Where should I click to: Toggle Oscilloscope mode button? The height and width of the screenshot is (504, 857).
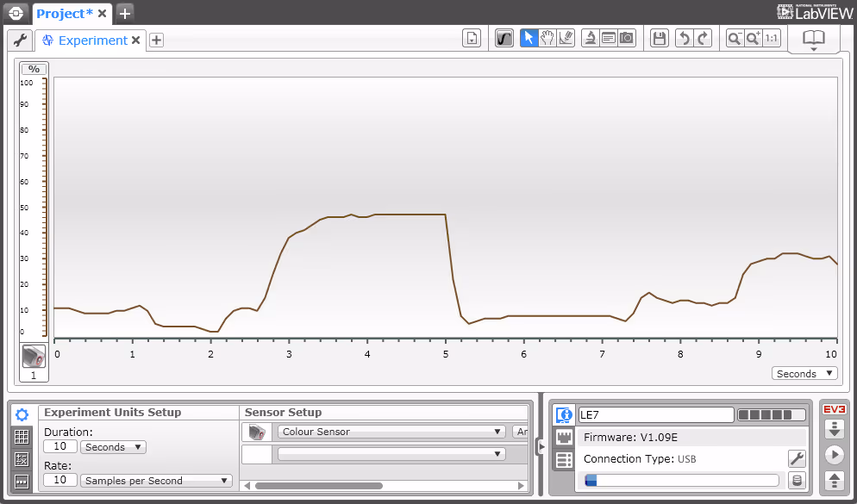[x=504, y=38]
